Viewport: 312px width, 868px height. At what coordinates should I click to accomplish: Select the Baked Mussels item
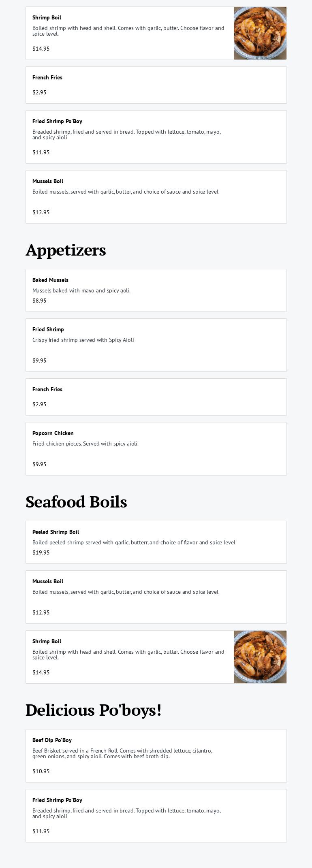click(x=156, y=290)
